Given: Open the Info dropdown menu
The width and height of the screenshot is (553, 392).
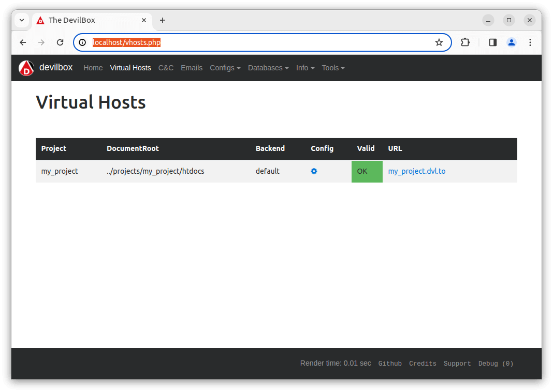Looking at the screenshot, I should [305, 68].
